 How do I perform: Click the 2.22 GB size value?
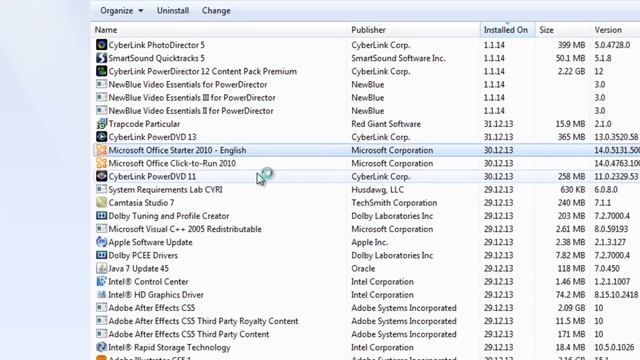[571, 71]
